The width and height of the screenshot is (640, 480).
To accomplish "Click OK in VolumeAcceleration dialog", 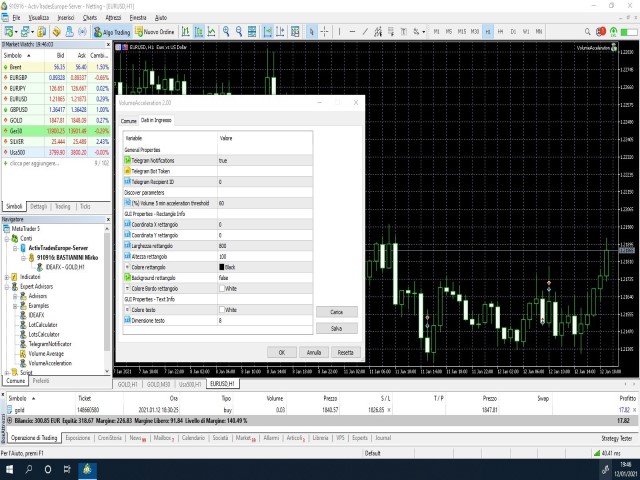I will (x=282, y=352).
